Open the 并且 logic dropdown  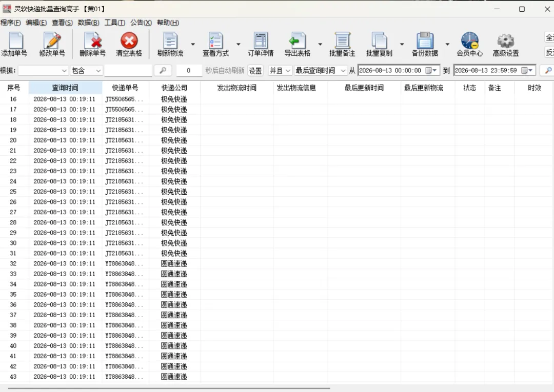click(280, 71)
